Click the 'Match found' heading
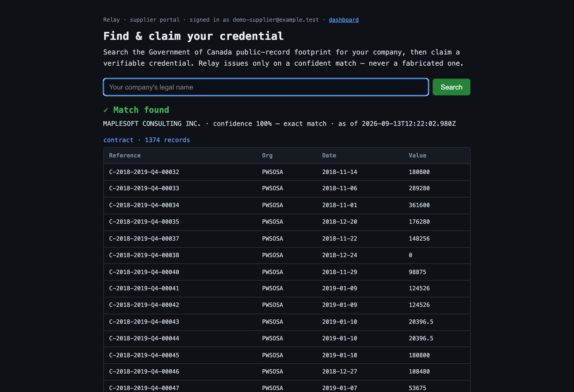 tap(136, 110)
